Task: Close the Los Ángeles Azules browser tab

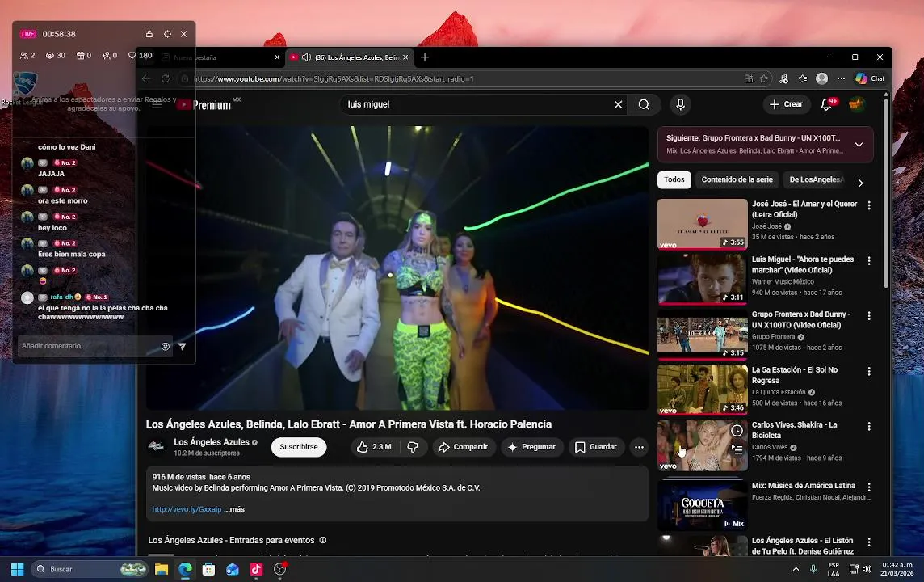Action: tap(405, 57)
